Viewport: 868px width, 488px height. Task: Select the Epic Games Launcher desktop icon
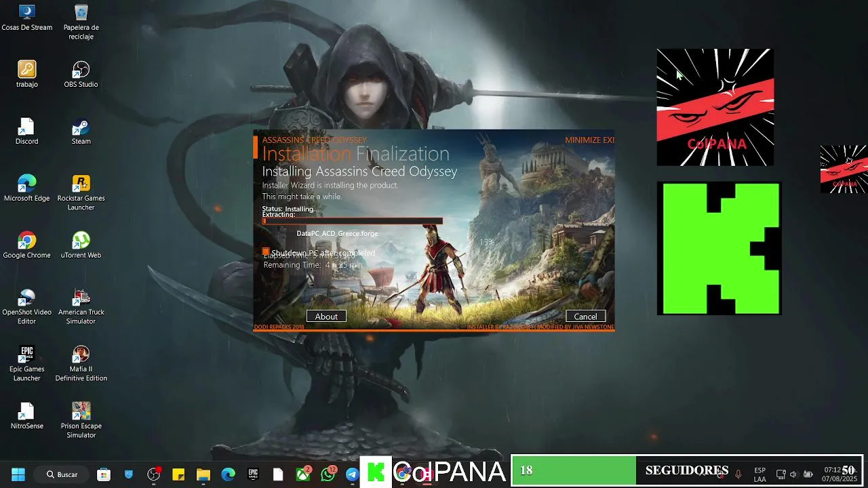pyautogui.click(x=27, y=364)
